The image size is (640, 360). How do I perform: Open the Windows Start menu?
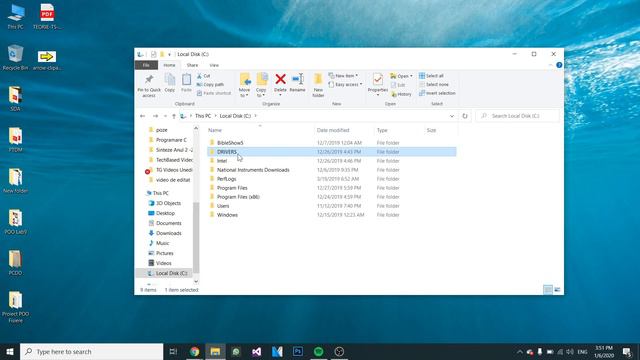coord(10,351)
